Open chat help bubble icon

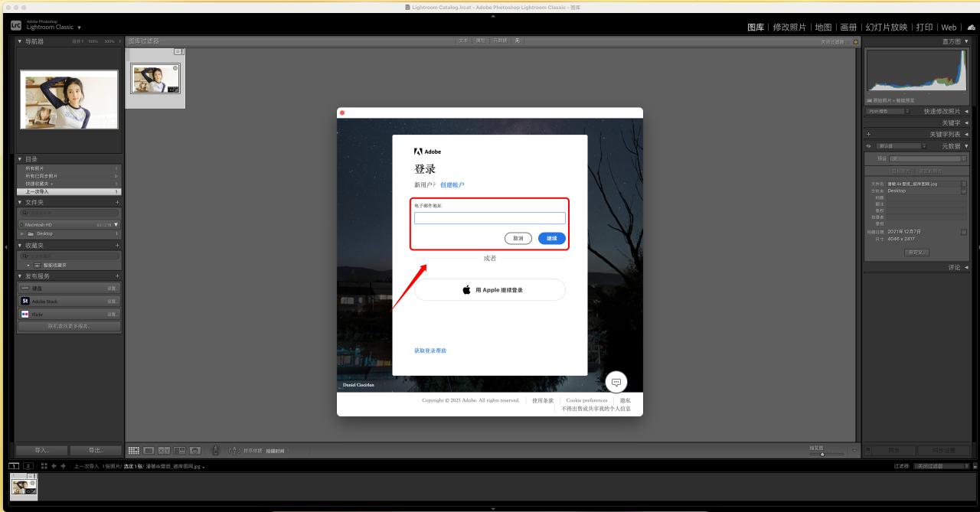[616, 382]
